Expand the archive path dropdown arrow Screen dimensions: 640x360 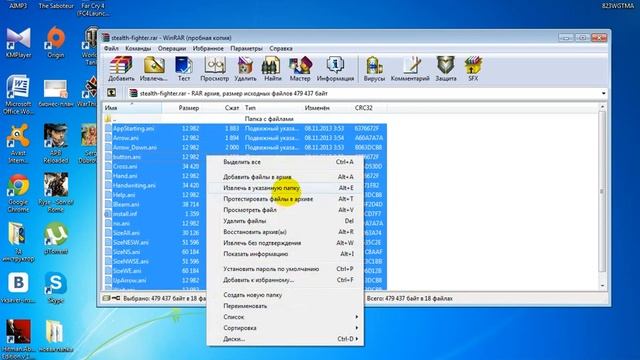[x=603, y=93]
